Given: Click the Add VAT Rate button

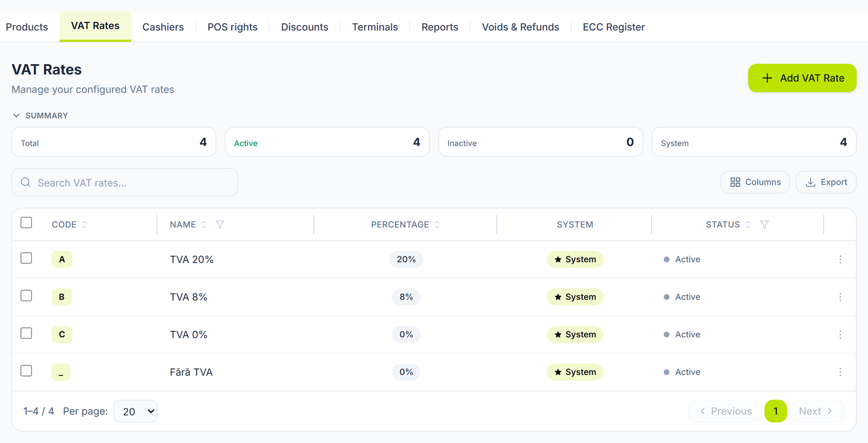Looking at the screenshot, I should pos(802,78).
